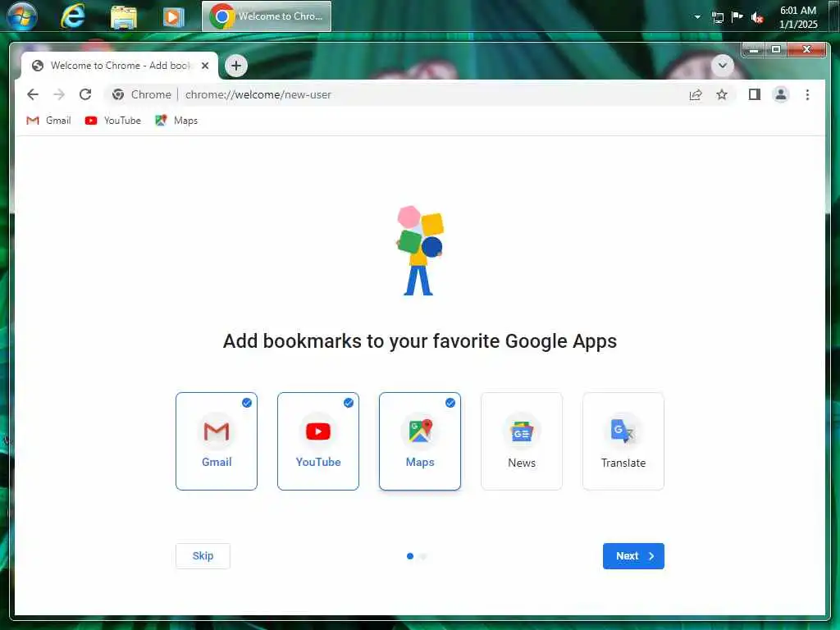Select the News app card
The height and width of the screenshot is (630, 840).
coord(522,441)
